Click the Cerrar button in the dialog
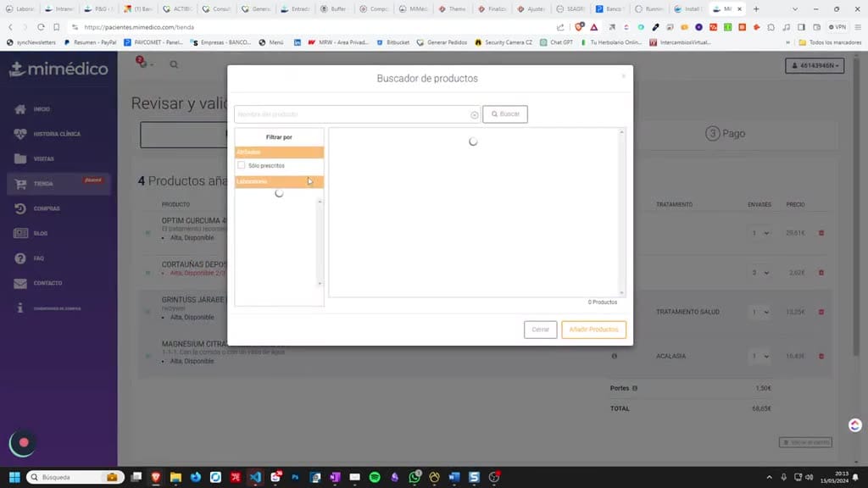The width and height of the screenshot is (868, 488). [540, 330]
